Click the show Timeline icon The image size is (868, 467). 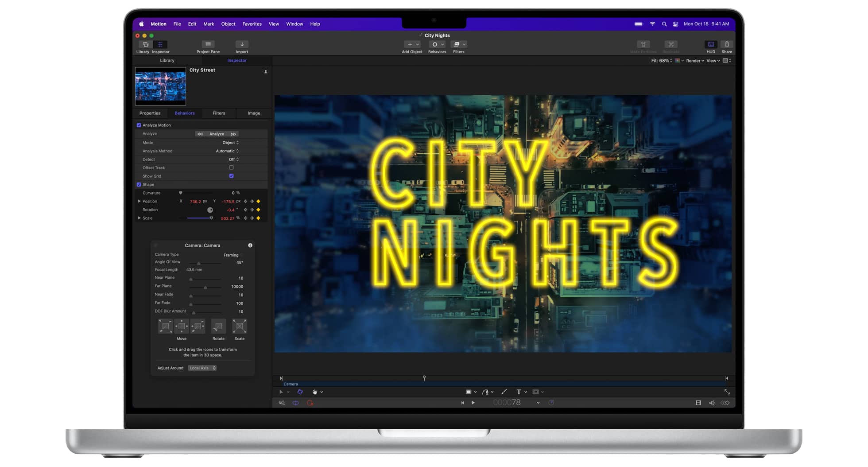(698, 403)
